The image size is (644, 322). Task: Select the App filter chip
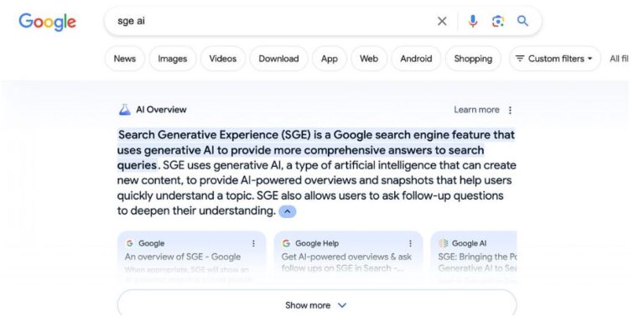pyautogui.click(x=330, y=59)
